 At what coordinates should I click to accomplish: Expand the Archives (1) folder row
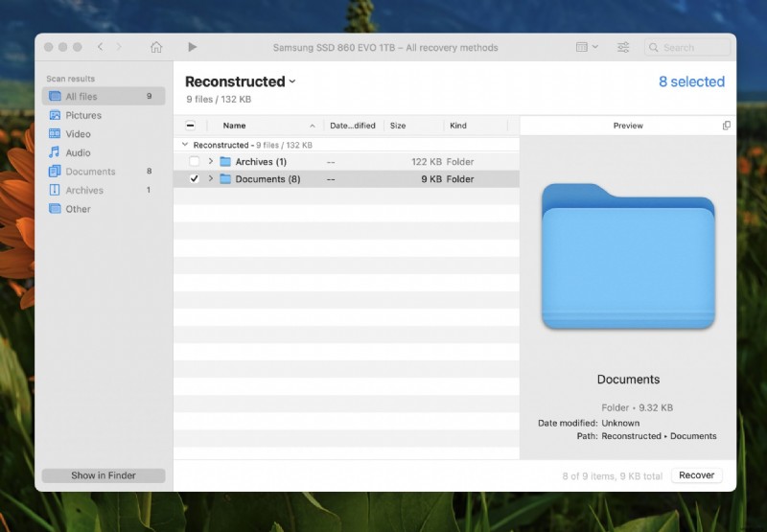point(211,162)
